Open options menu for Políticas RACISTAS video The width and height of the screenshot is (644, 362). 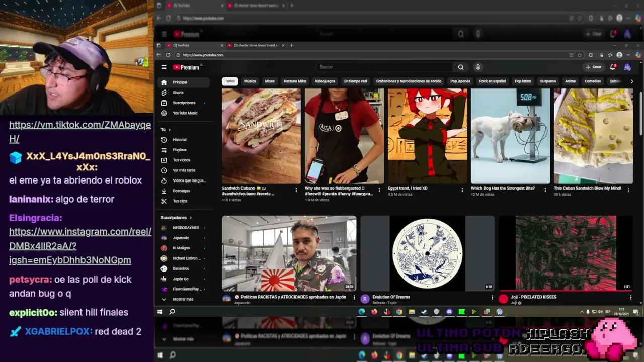[x=354, y=298]
